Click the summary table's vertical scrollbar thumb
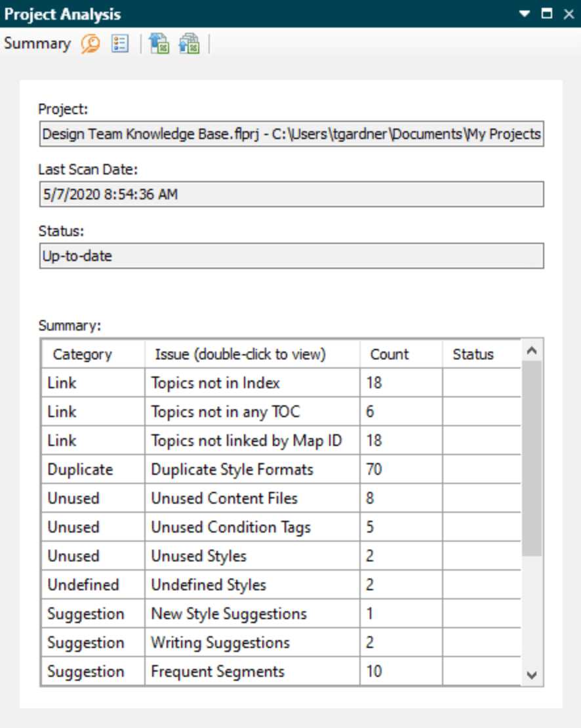Viewport: 581px width, 728px height. [x=532, y=459]
